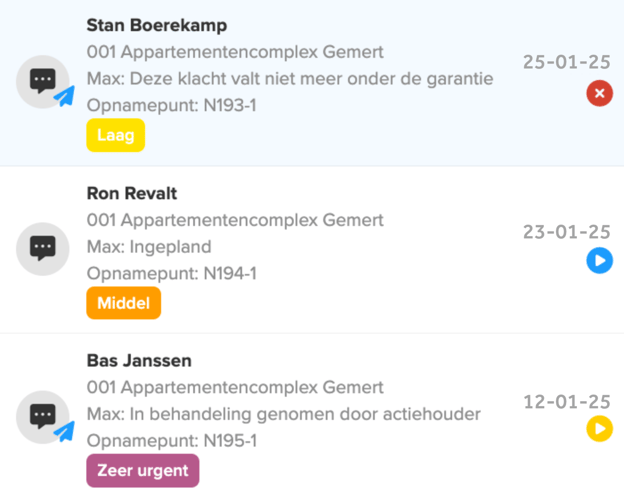Click the Max: Ingepland message line
The width and height of the screenshot is (624, 500).
149,247
